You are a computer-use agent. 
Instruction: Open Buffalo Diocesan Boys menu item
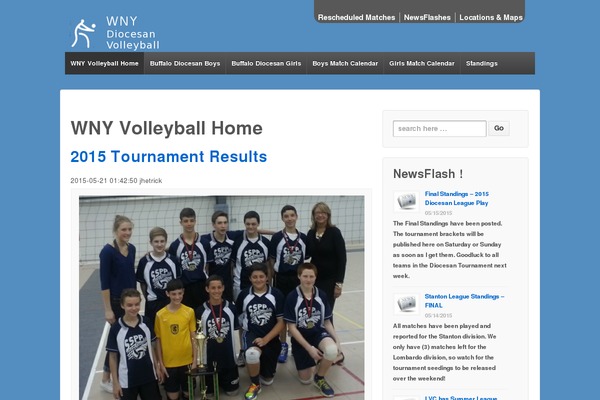coord(185,64)
